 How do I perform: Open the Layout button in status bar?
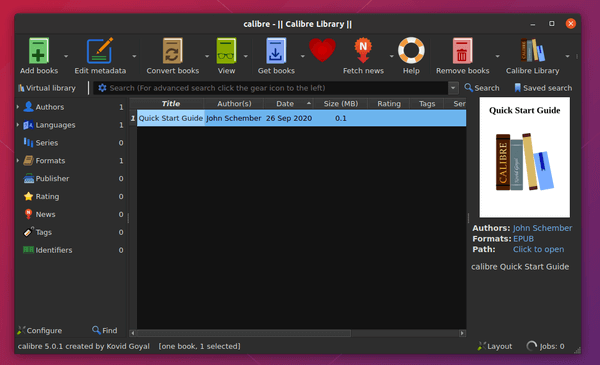click(x=494, y=346)
